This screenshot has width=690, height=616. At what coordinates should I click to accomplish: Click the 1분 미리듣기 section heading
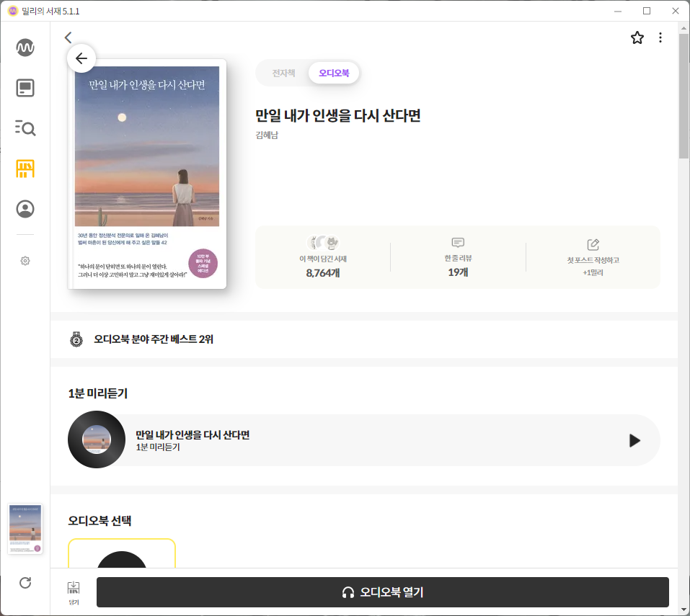pyautogui.click(x=97, y=393)
